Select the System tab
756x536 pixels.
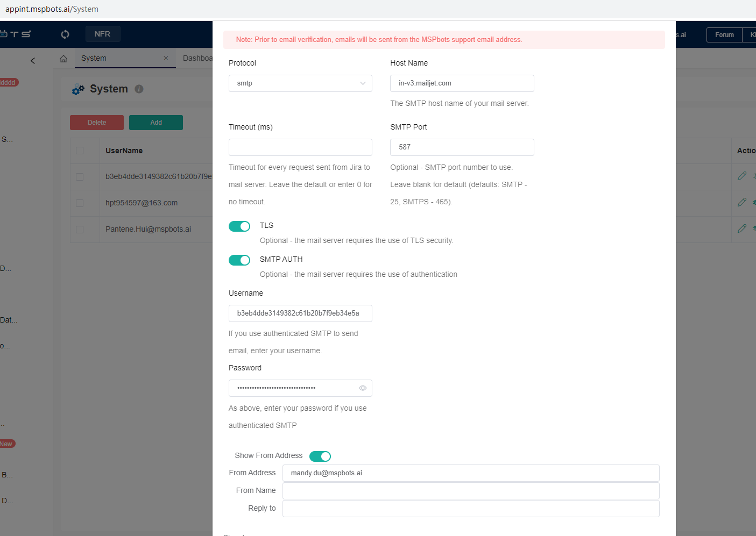94,58
